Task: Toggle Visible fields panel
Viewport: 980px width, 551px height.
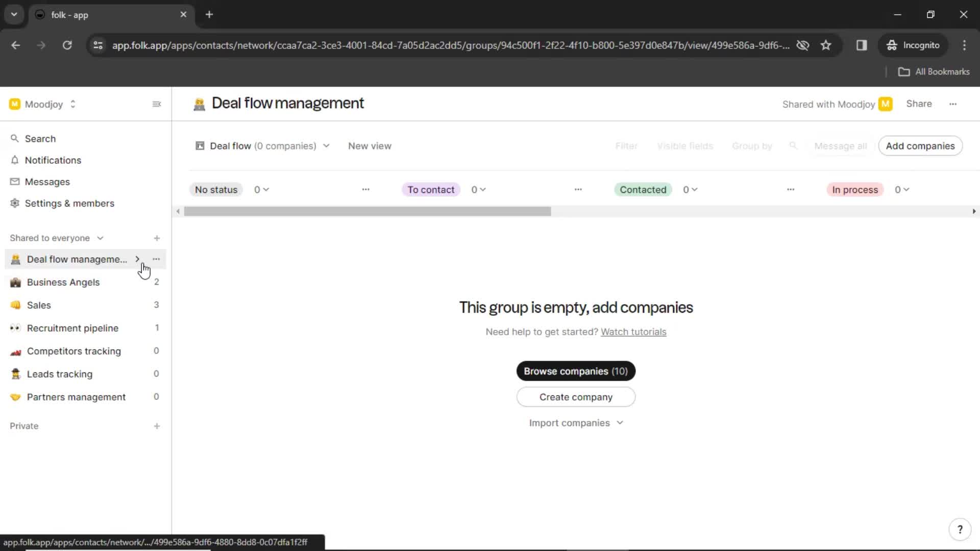Action: [x=685, y=145]
